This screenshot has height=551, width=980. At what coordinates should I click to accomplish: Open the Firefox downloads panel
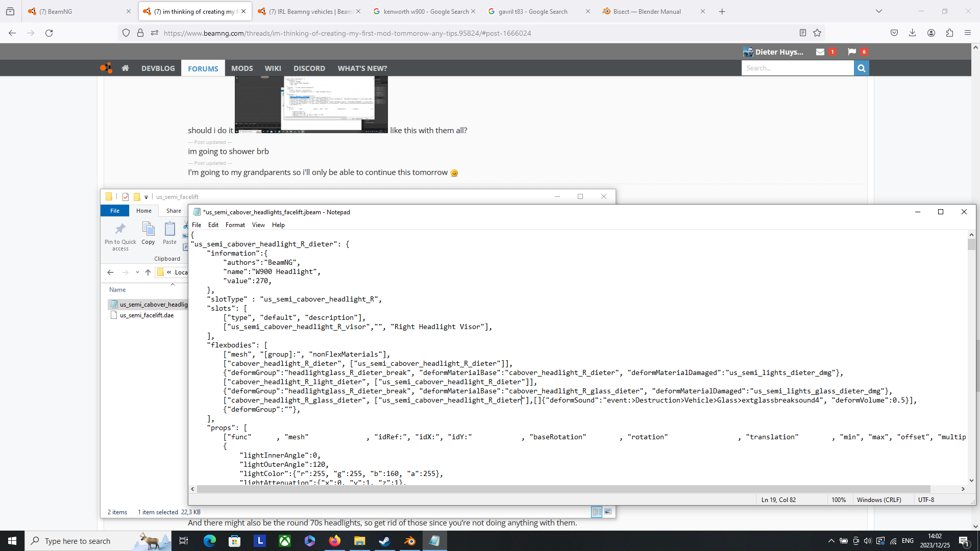912,33
